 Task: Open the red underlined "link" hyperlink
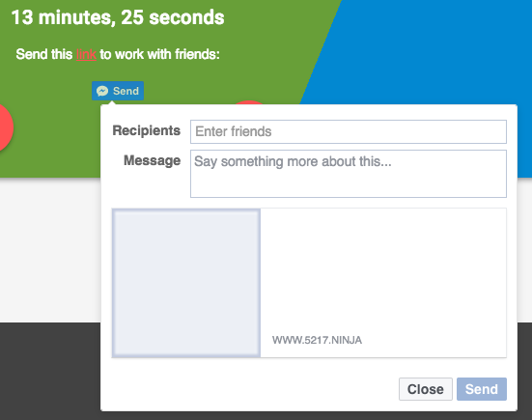coord(86,54)
